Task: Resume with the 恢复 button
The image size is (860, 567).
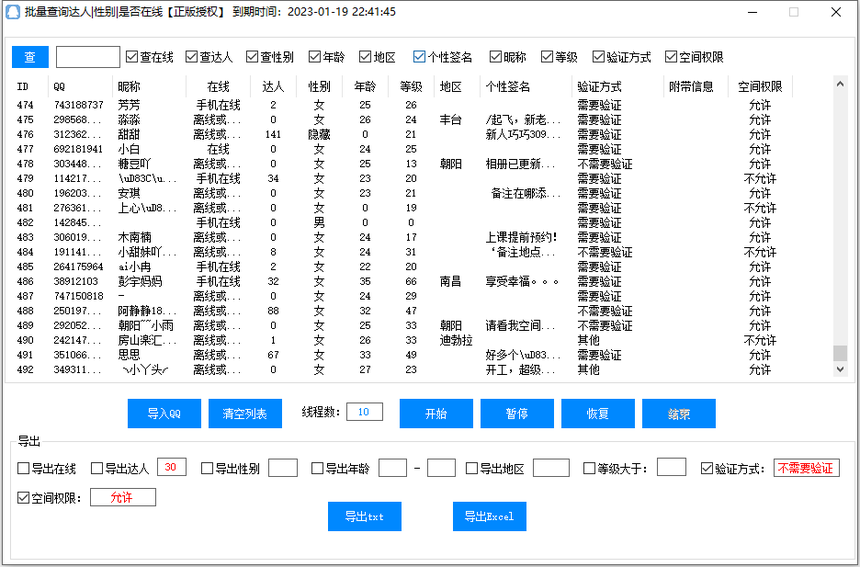Action: (x=598, y=413)
